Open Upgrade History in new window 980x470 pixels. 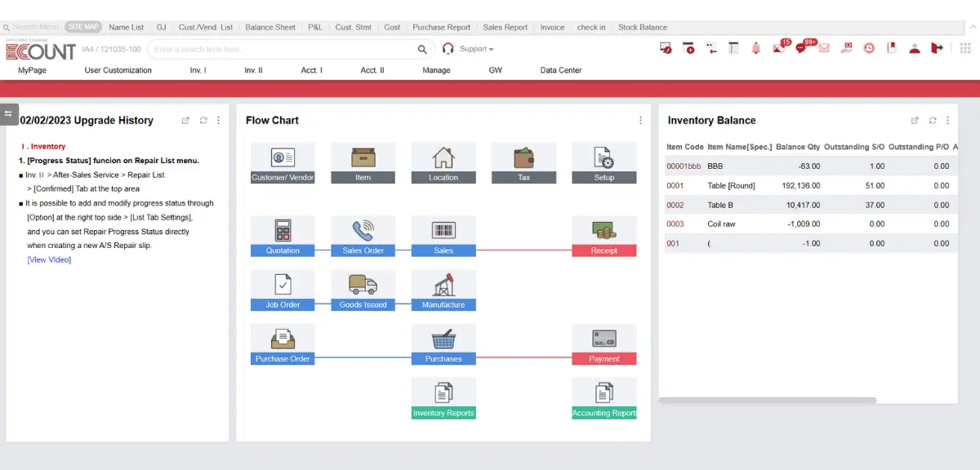click(x=185, y=120)
